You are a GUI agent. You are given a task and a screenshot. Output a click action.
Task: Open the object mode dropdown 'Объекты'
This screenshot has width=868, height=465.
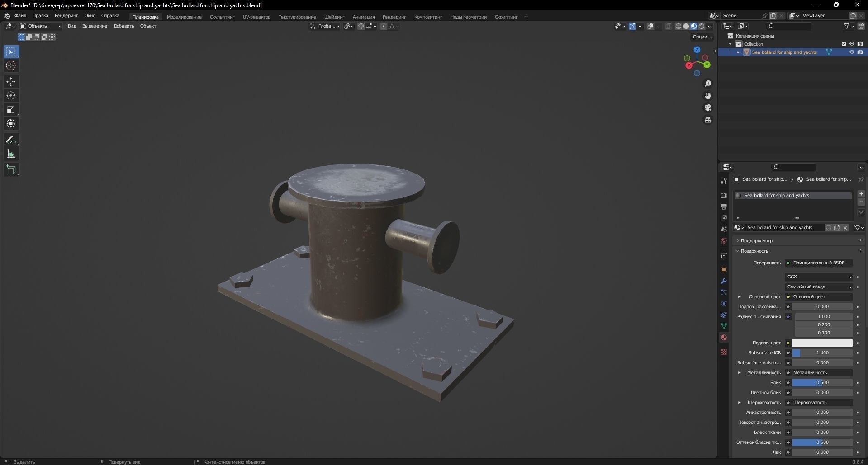40,26
